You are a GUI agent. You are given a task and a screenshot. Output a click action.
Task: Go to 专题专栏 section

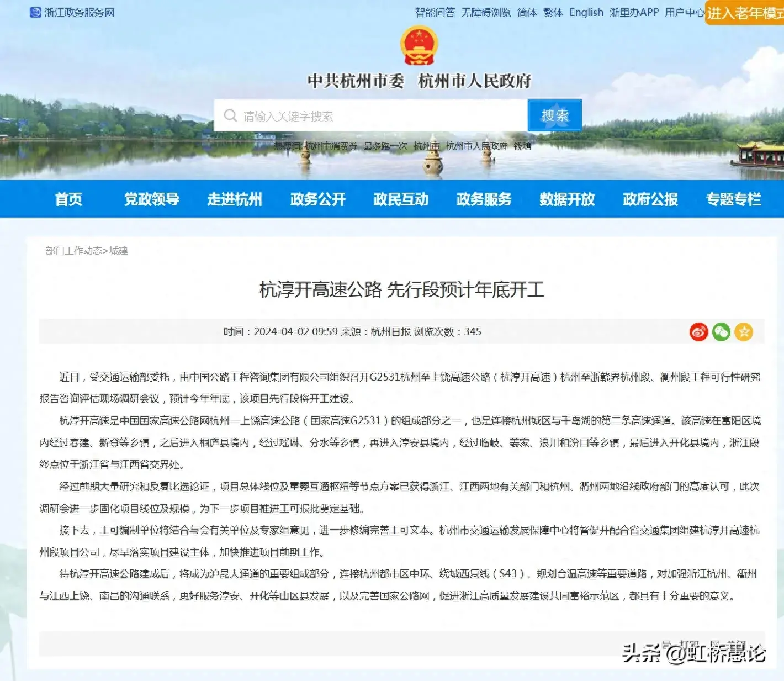coord(733,199)
